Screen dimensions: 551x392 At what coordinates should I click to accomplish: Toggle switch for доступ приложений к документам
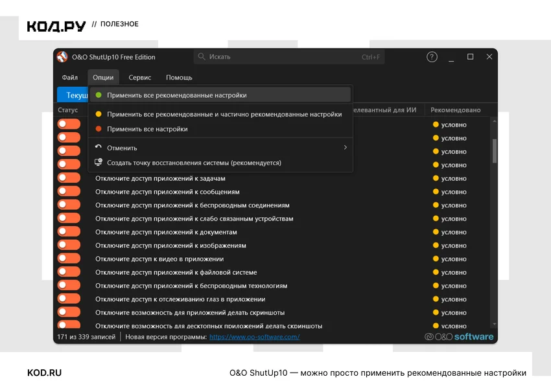(x=69, y=231)
